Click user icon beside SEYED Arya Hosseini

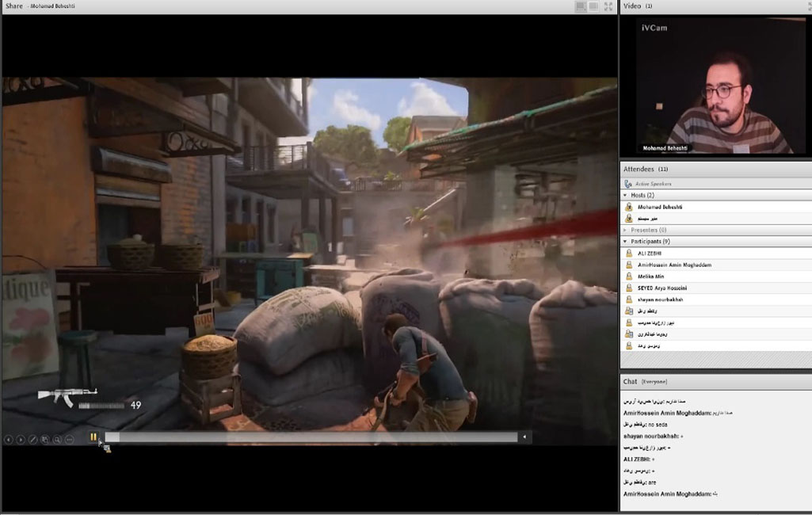tap(629, 288)
